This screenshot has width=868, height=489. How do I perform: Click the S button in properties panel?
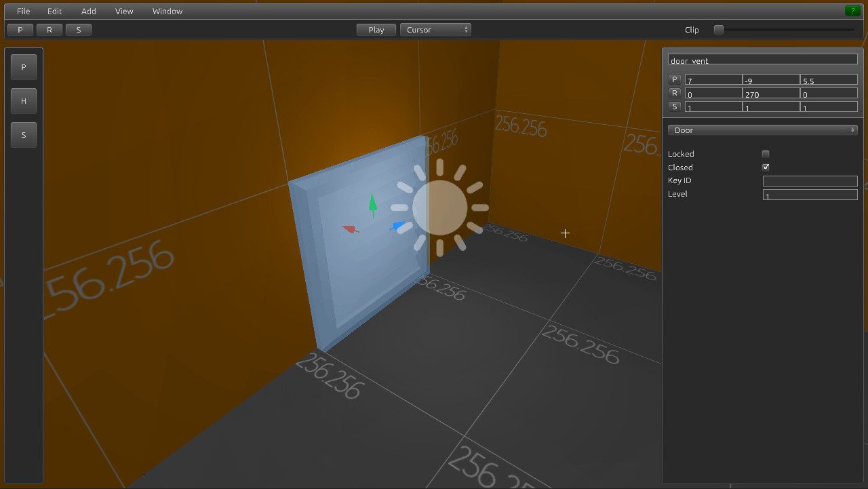[x=675, y=106]
